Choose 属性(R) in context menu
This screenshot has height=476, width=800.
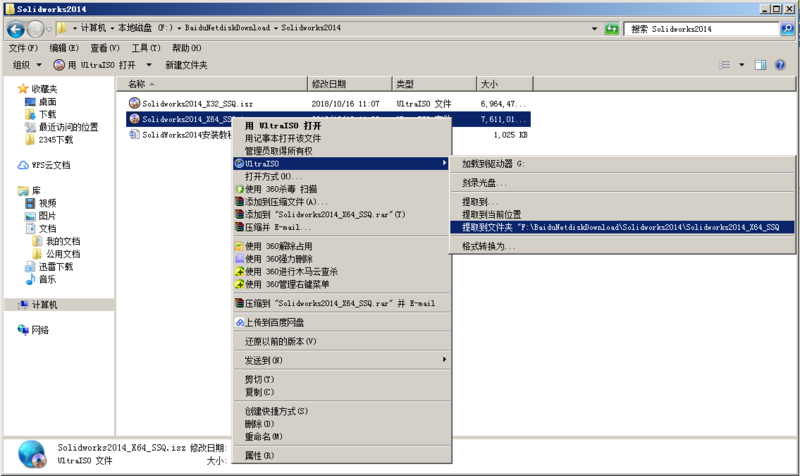342,456
